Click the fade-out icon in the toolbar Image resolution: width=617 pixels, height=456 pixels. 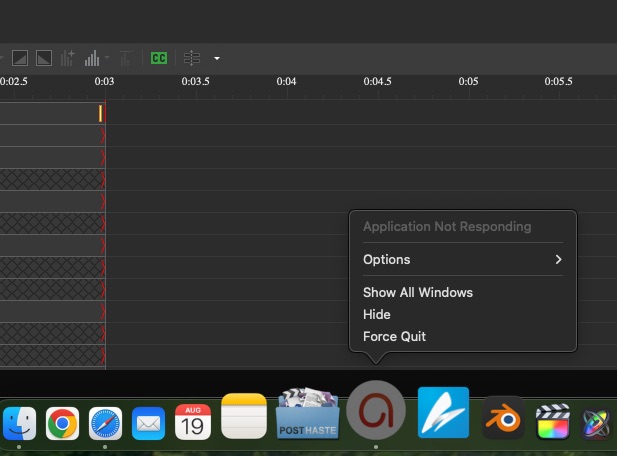coord(43,58)
